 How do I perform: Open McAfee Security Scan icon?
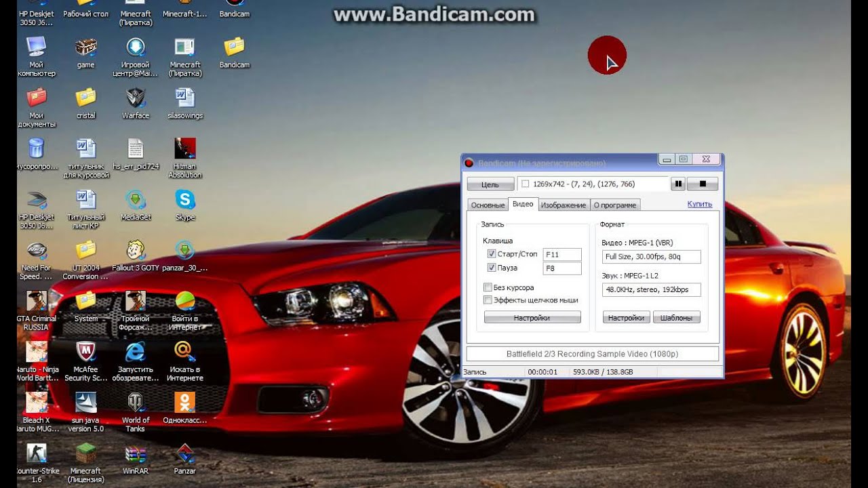tap(85, 361)
